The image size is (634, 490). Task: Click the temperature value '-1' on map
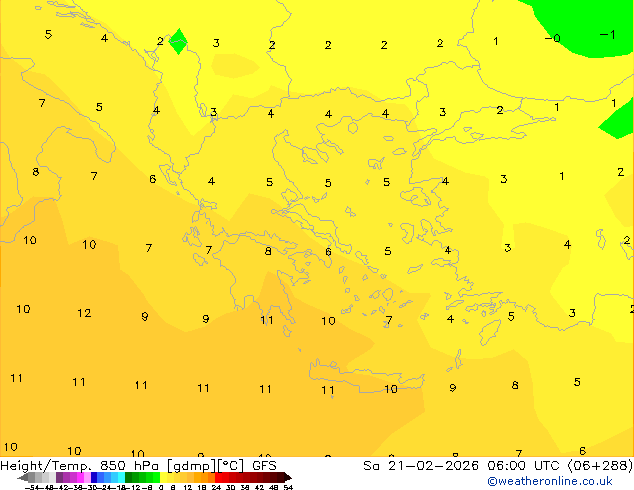point(608,34)
